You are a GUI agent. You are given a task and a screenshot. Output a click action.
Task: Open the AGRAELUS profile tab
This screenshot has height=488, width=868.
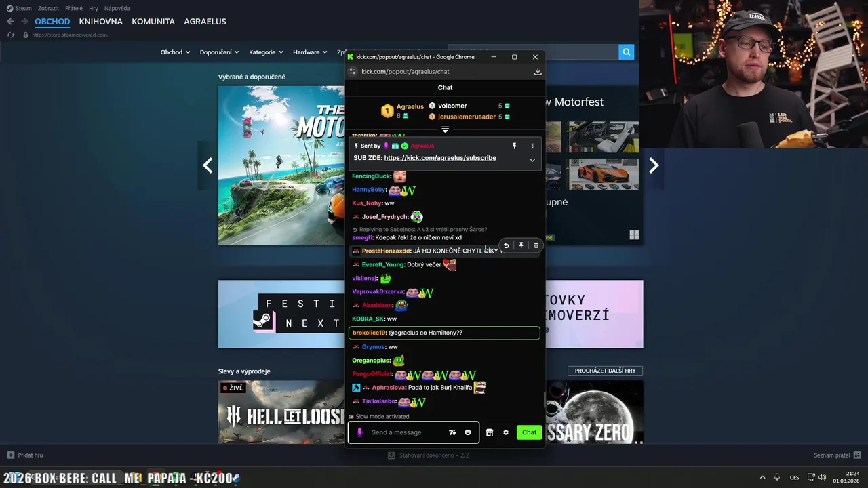[x=205, y=22]
